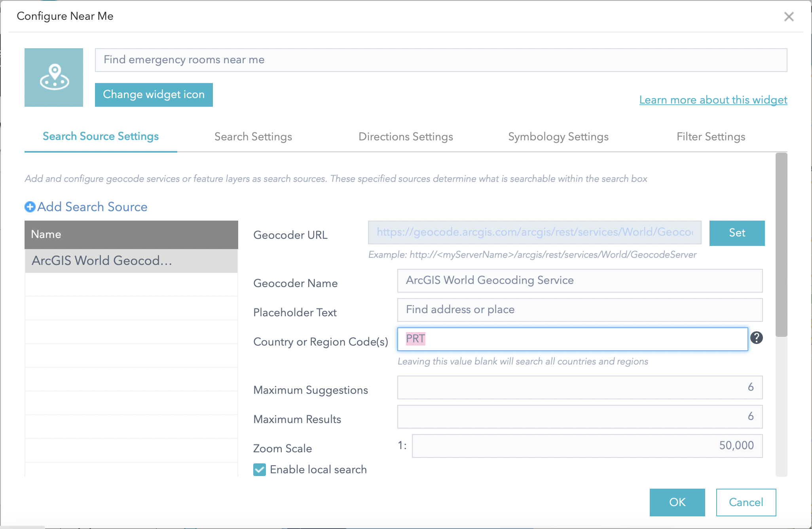The height and width of the screenshot is (529, 812).
Task: Click the vertical scrollbar of settings panel
Action: tap(781, 245)
